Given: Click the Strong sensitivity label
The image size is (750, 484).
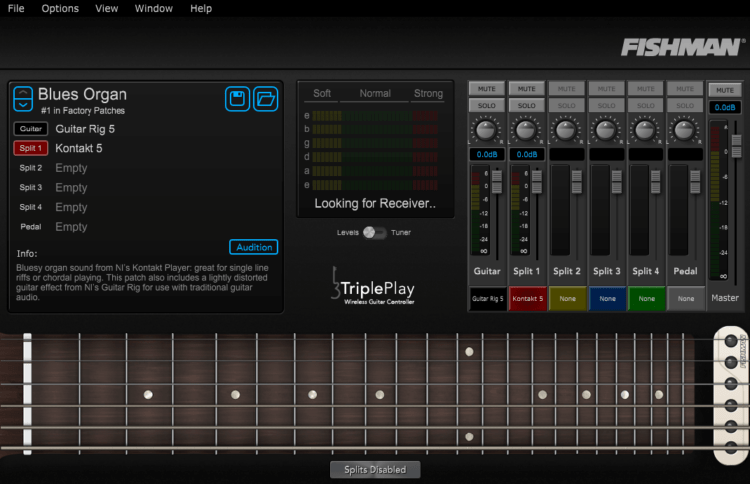Looking at the screenshot, I should [x=428, y=93].
